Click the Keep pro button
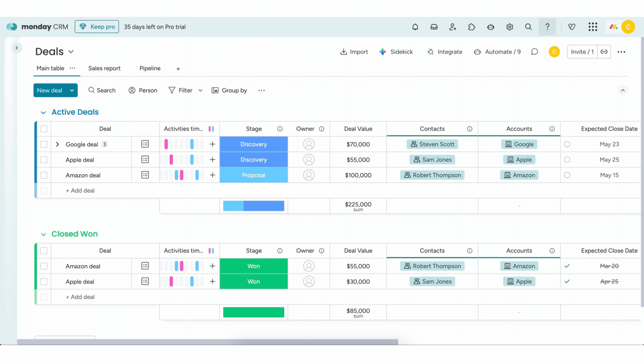 [x=97, y=27]
